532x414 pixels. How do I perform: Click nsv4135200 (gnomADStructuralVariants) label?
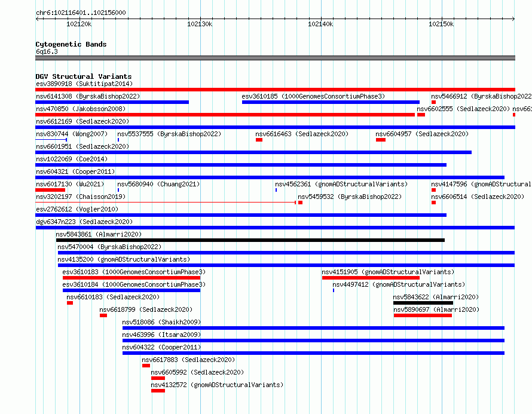(124, 259)
